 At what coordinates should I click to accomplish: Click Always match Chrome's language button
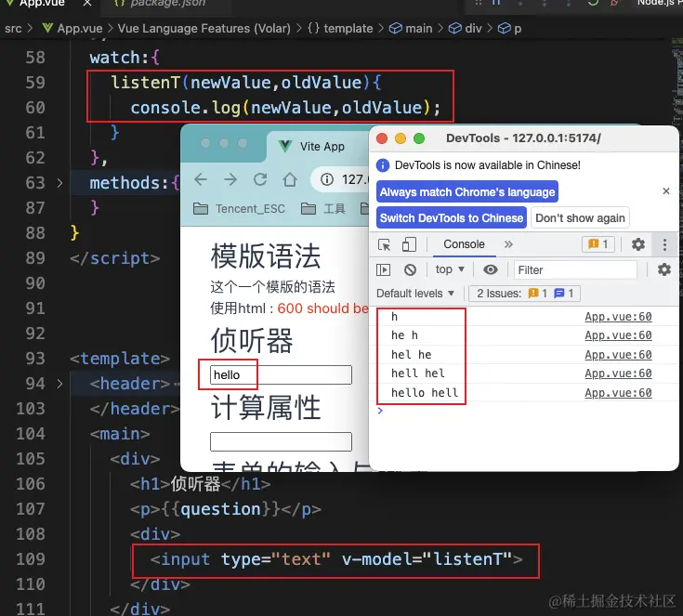[466, 192]
